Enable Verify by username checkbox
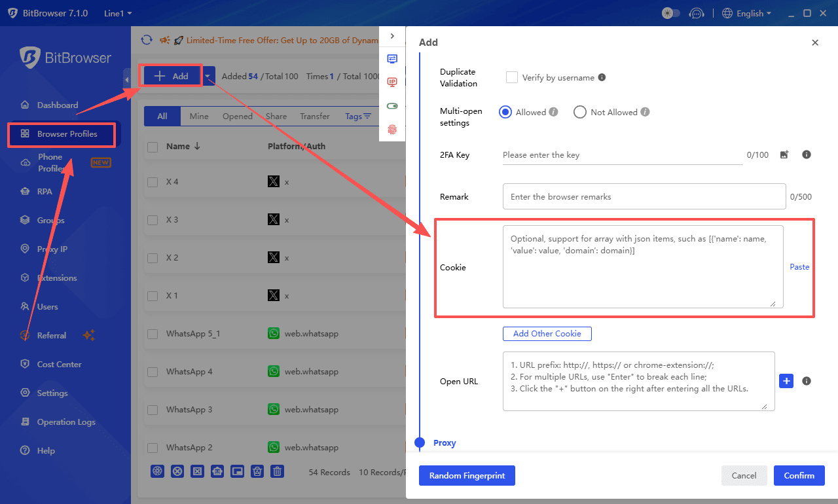 [512, 77]
